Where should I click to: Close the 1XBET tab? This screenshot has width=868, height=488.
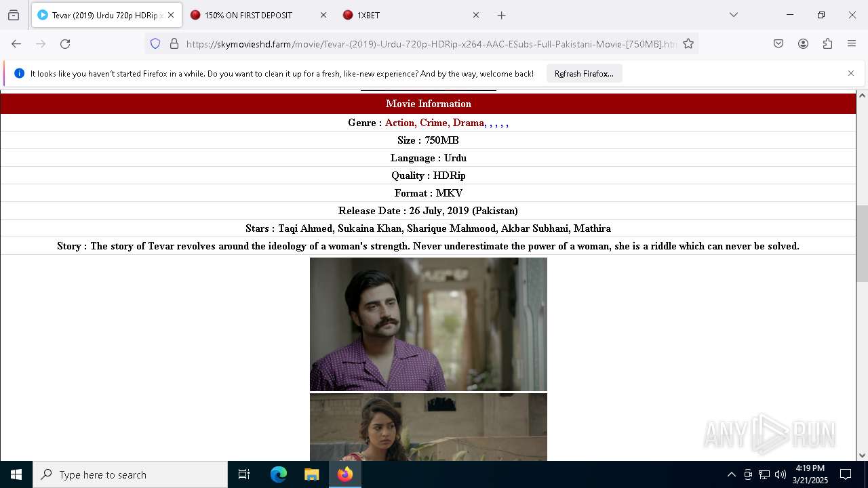pyautogui.click(x=476, y=15)
